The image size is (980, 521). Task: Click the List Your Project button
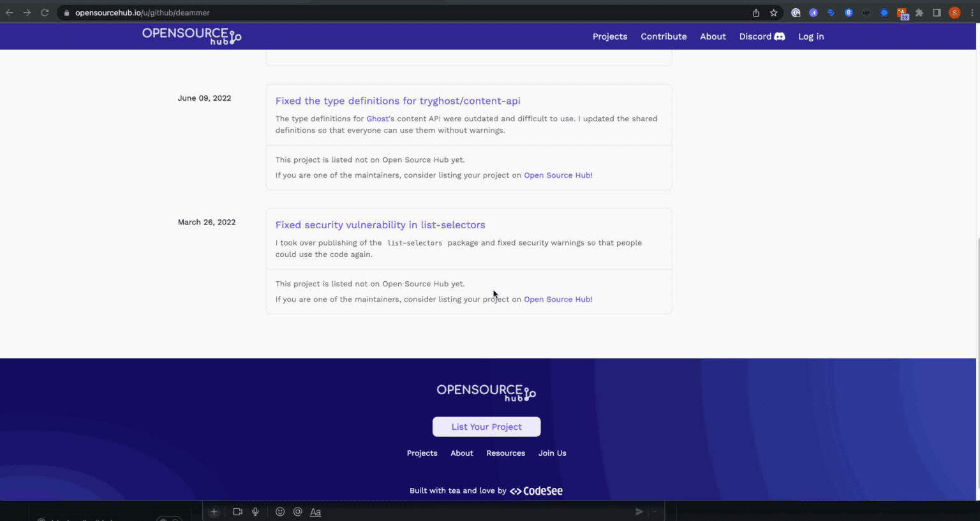pos(486,427)
